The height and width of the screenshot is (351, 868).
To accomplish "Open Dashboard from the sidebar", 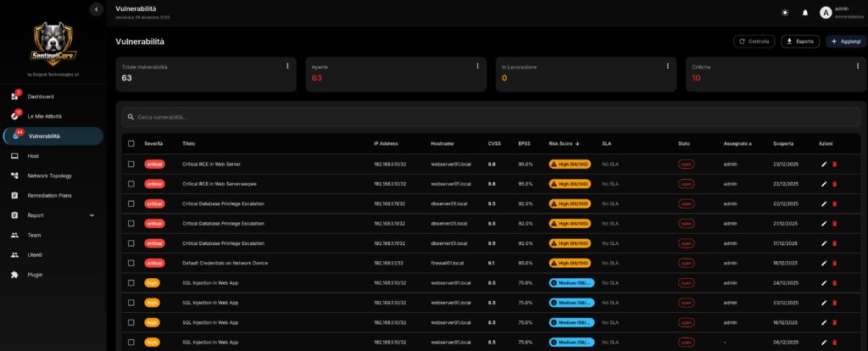I will (x=53, y=97).
